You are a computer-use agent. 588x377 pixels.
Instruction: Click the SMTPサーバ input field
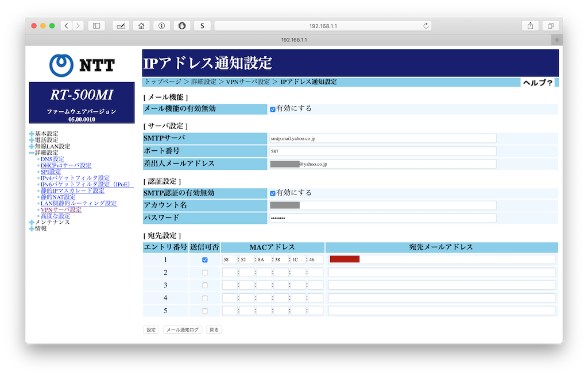382,138
